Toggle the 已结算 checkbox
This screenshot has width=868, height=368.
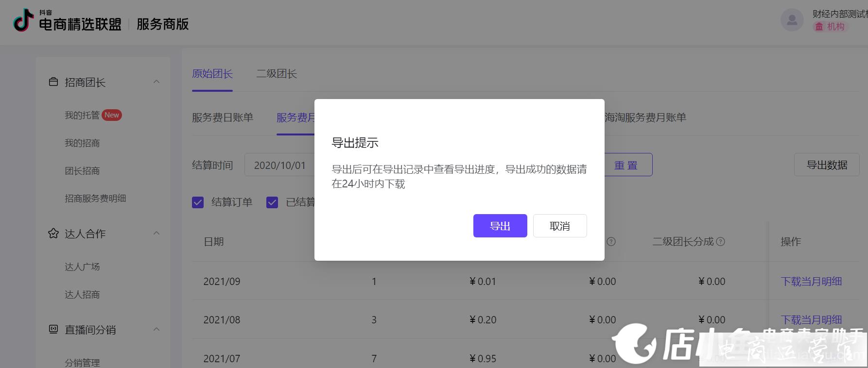[272, 202]
